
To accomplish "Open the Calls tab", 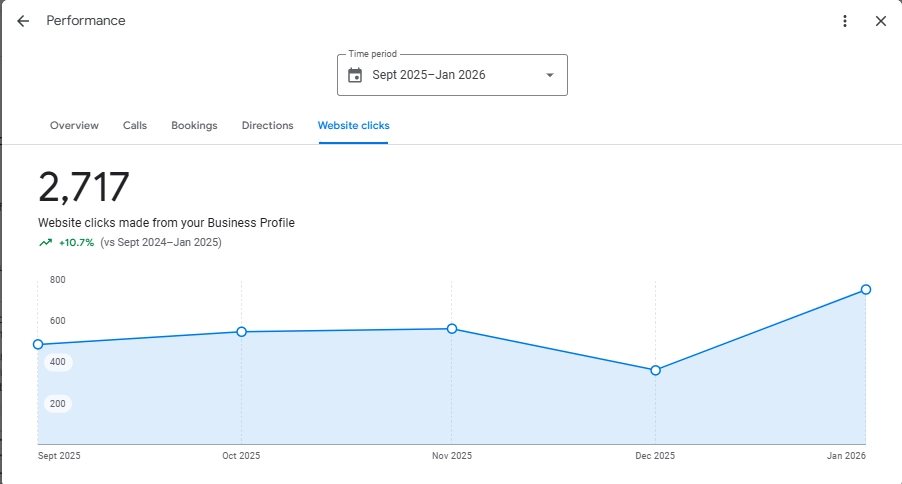I will pos(135,125).
